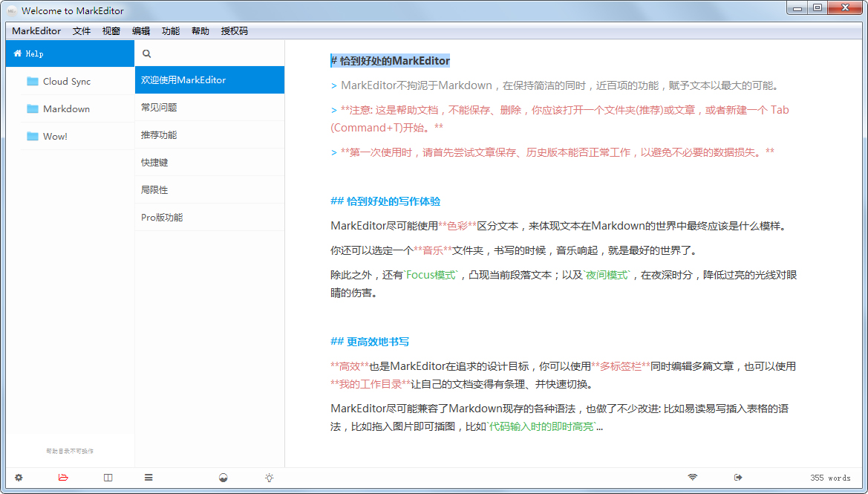
Task: Click the '**我的工作目录**' bold text
Action: 371,384
